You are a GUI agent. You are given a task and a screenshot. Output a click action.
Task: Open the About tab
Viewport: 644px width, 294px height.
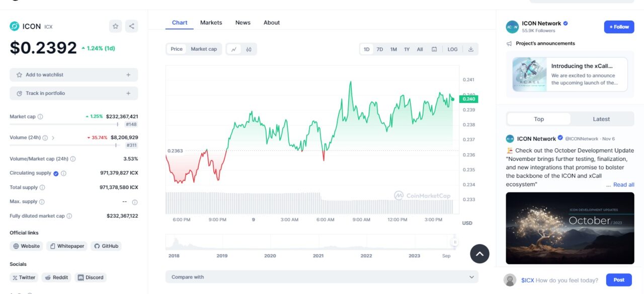[x=272, y=23]
